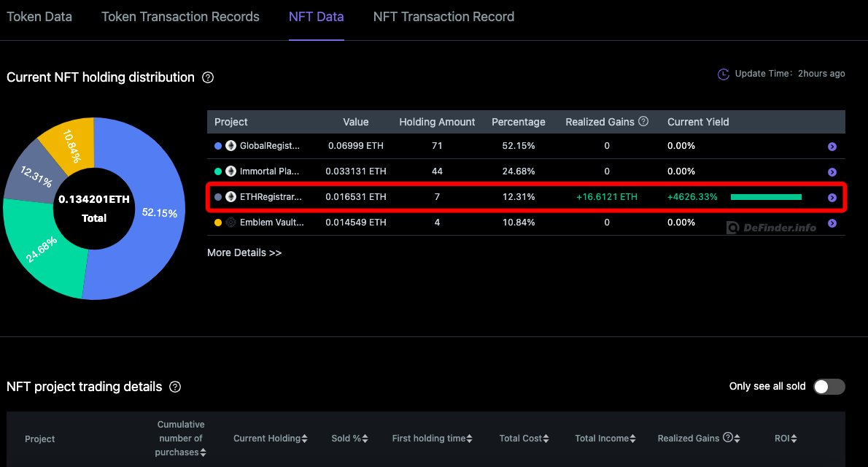Screen dimensions: 868x467
Task: Click the yellow 10.84% donut segment
Action: tap(73, 145)
